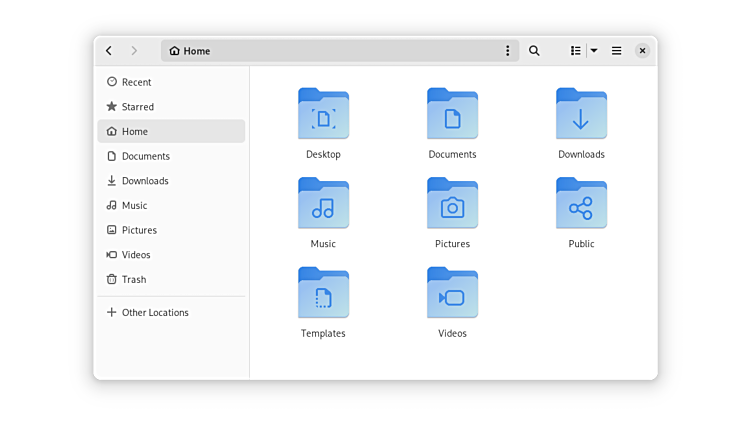Open the Desktop folder icon
The image size is (752, 423).
point(323,114)
